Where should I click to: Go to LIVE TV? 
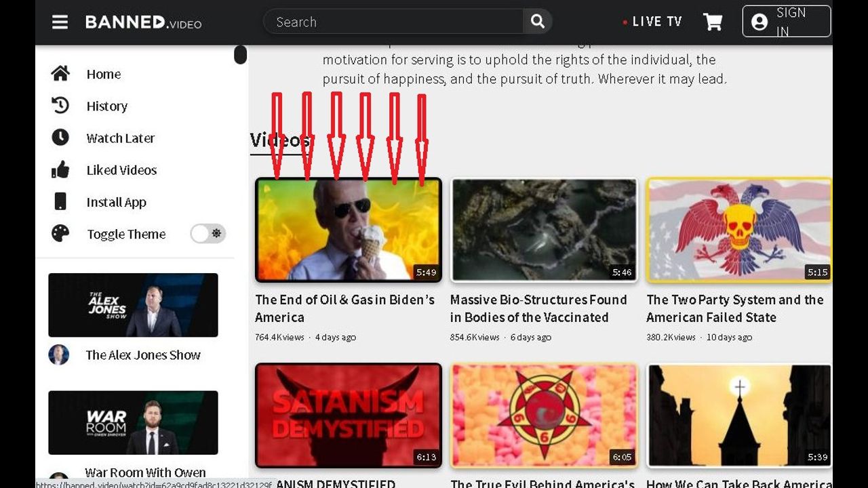tap(652, 22)
